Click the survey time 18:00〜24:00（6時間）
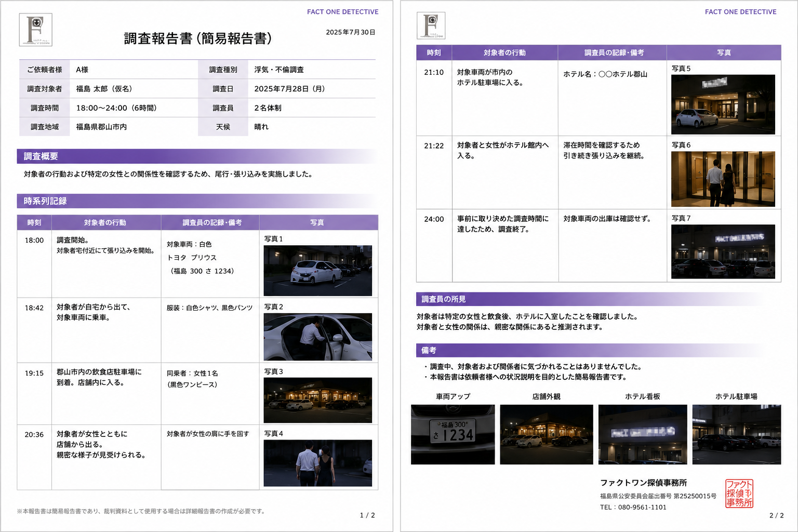 click(x=116, y=108)
